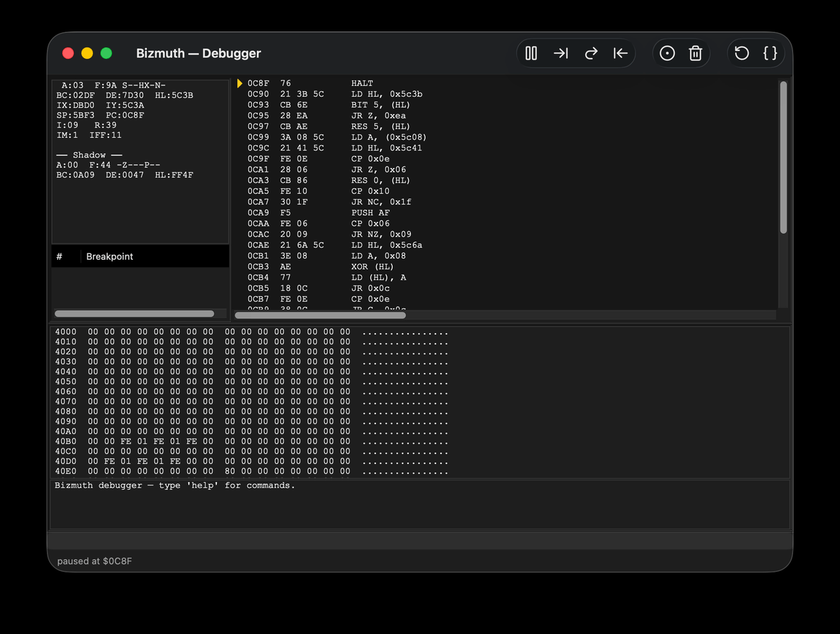
Task: Select the JR Z, 0x06 line
Action: click(326, 169)
